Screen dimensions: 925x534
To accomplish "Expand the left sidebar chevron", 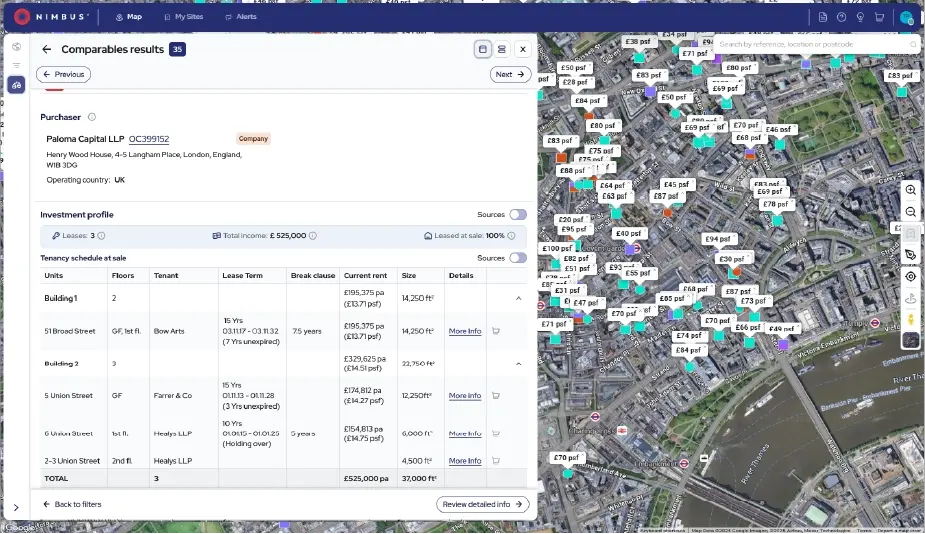I will pos(16,507).
